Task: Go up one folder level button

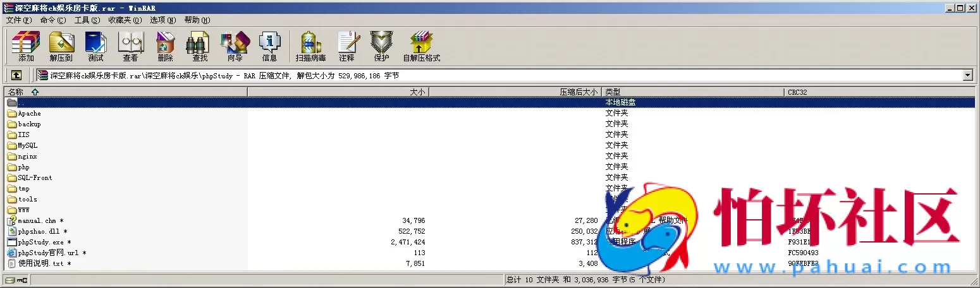Action: 16,75
